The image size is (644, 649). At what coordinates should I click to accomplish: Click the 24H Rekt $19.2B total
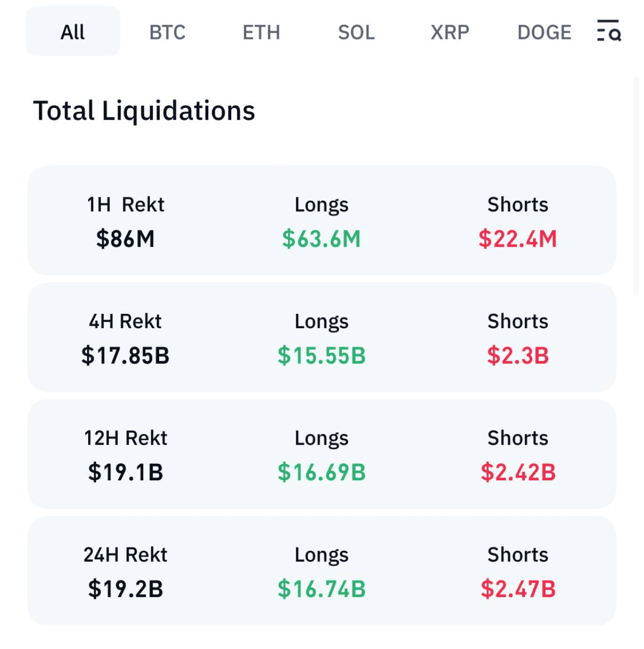(125, 589)
